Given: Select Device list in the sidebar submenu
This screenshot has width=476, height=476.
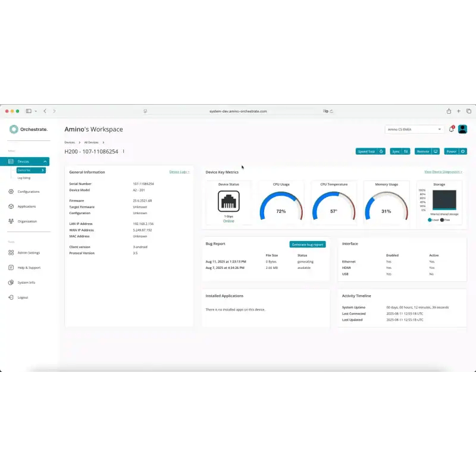Looking at the screenshot, I should tap(27, 169).
